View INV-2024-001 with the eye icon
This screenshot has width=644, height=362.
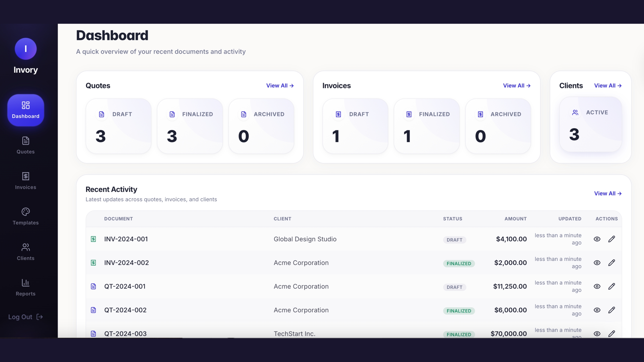tap(597, 239)
